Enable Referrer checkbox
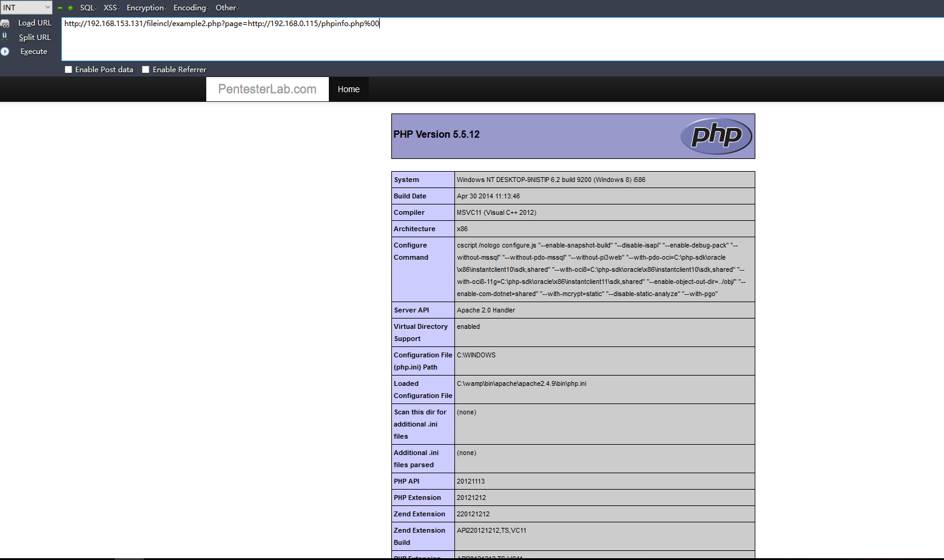Image resolution: width=944 pixels, height=560 pixels. click(146, 70)
